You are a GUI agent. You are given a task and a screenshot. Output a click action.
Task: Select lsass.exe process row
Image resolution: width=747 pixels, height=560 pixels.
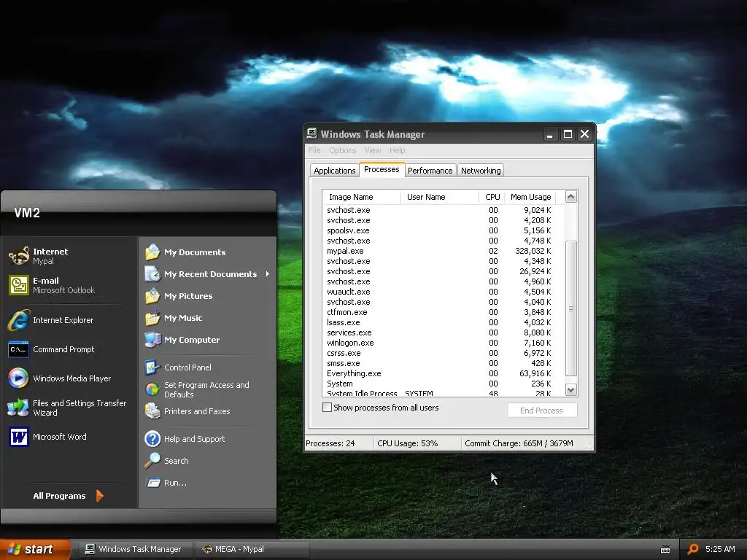(438, 322)
